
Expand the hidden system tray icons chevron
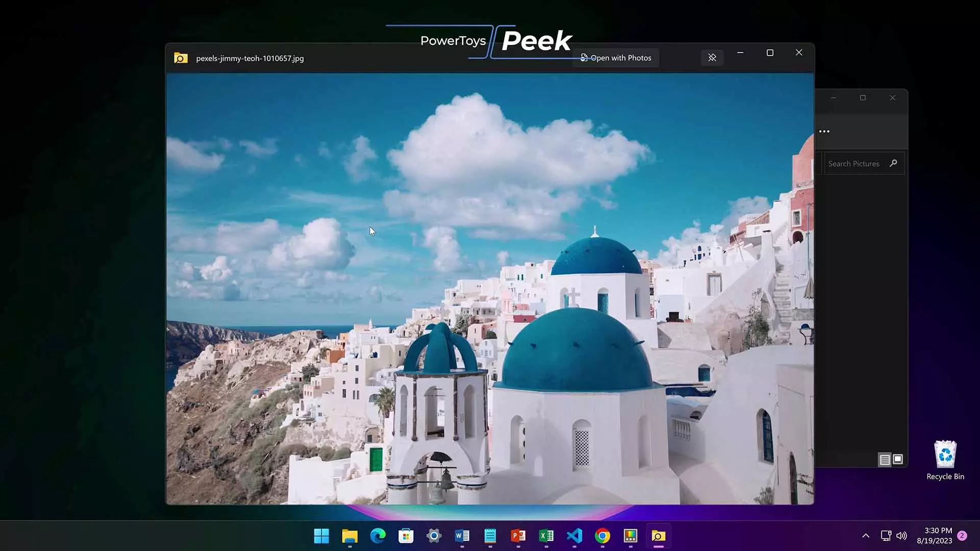click(x=866, y=536)
